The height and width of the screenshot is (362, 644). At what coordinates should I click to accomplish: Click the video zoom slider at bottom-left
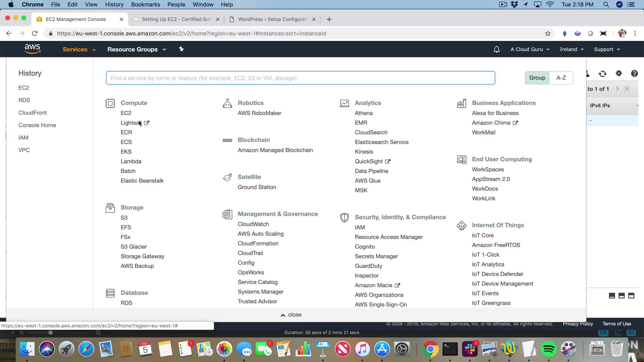click(x=50, y=333)
